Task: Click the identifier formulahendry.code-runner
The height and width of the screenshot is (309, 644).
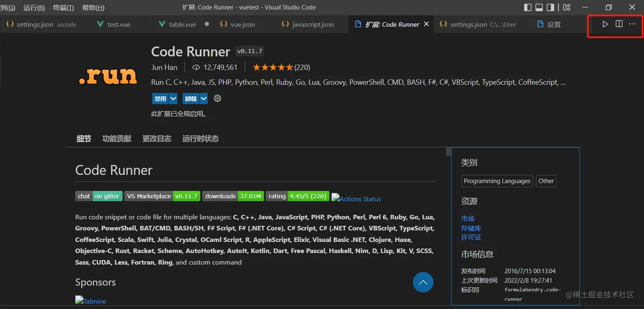Action: pyautogui.click(x=533, y=294)
